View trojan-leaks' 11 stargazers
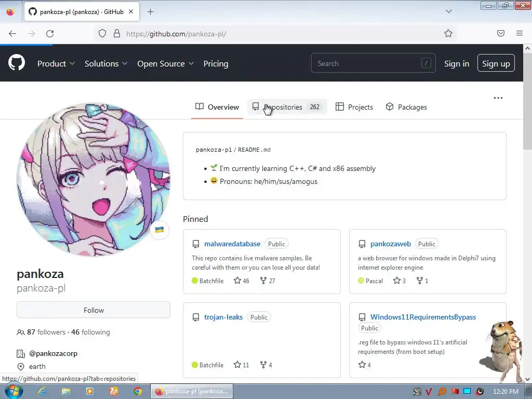Screen dimensions: 532x399 click(x=241, y=365)
